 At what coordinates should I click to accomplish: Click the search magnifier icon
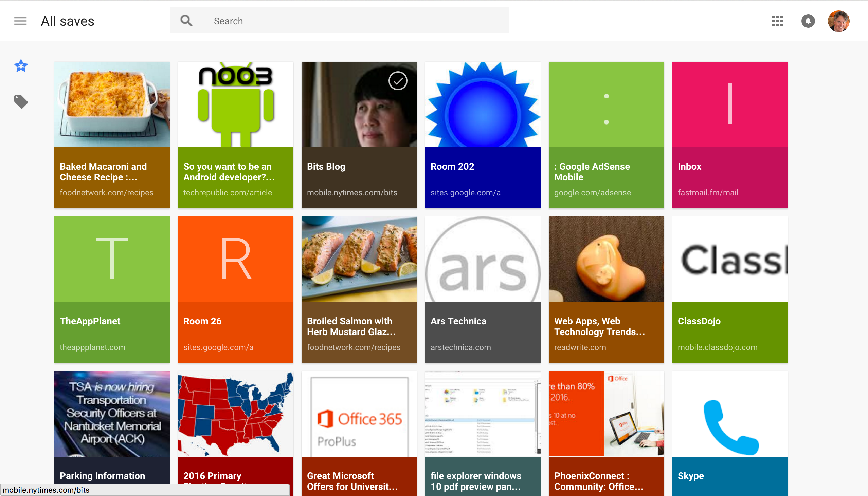click(x=186, y=21)
